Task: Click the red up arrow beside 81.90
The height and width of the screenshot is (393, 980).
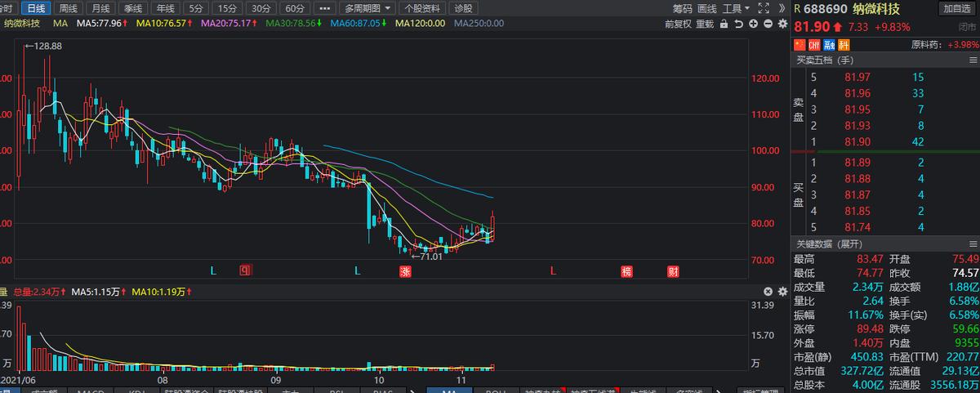Action: (838, 28)
